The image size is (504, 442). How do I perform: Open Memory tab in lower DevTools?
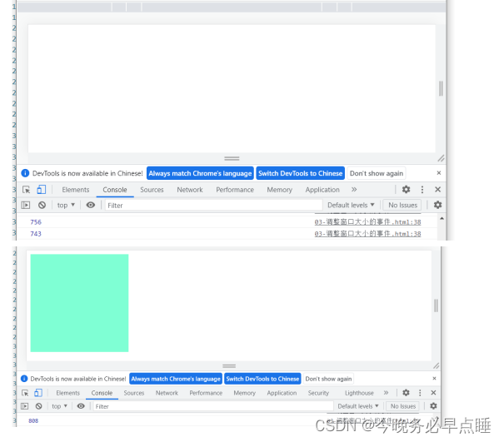point(244,393)
